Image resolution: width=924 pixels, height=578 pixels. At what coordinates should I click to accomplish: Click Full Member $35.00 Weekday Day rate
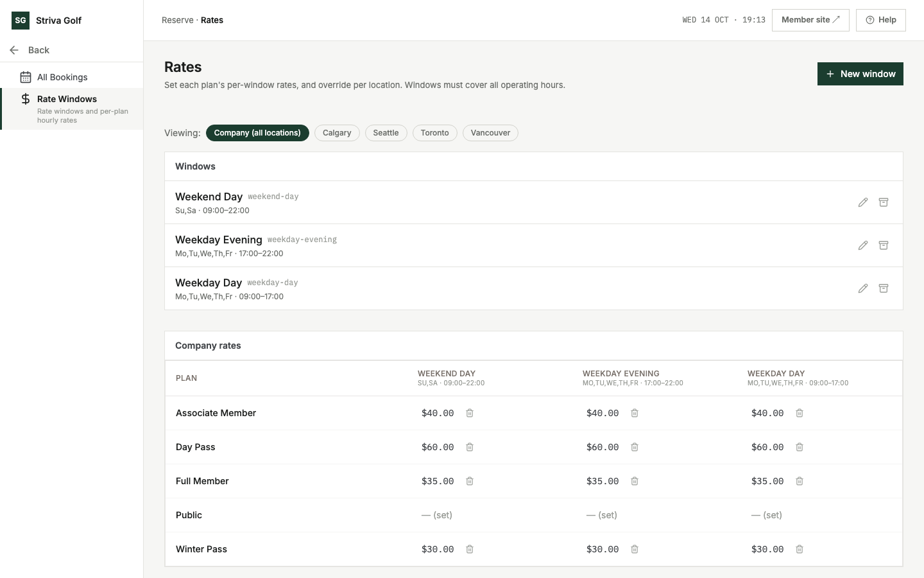point(767,481)
